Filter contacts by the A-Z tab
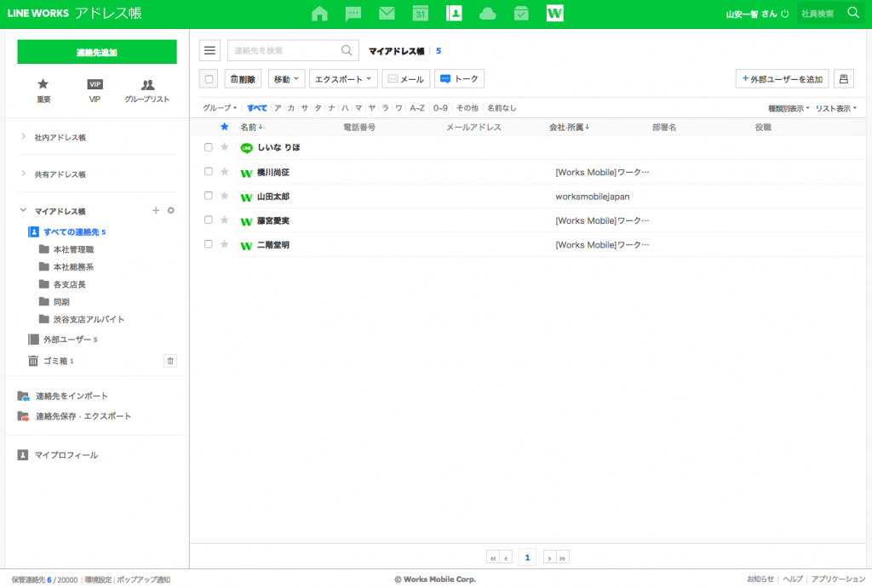 click(417, 108)
